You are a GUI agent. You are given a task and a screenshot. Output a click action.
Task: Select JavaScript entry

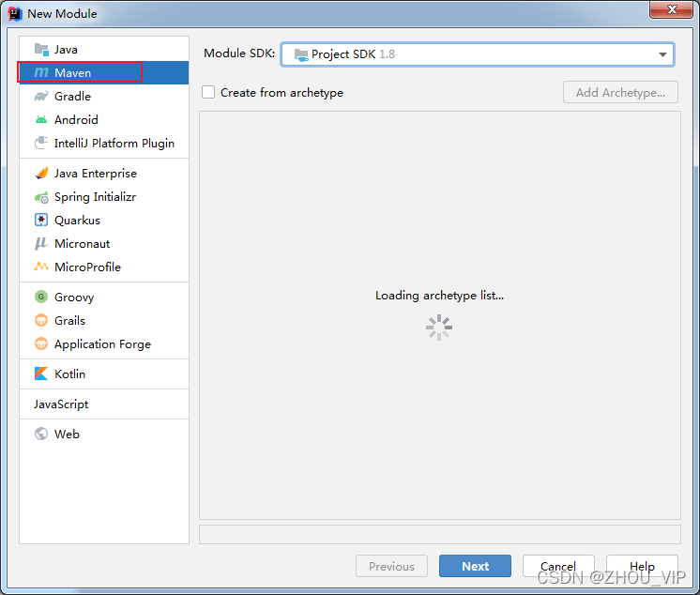(104, 404)
